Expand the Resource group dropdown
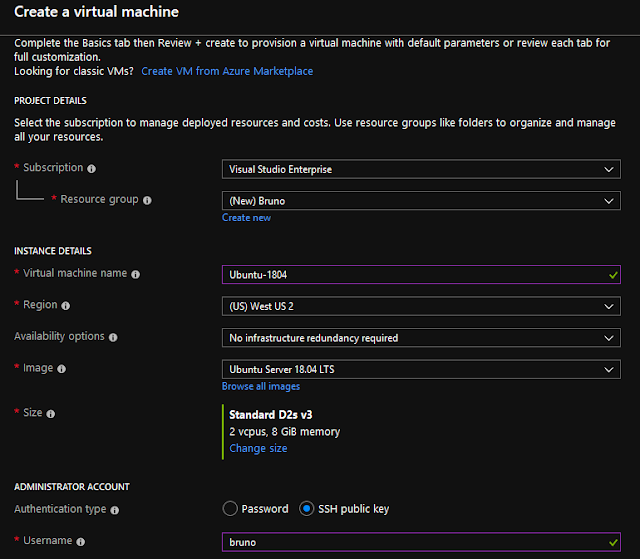Image resolution: width=640 pixels, height=559 pixels. point(421,201)
